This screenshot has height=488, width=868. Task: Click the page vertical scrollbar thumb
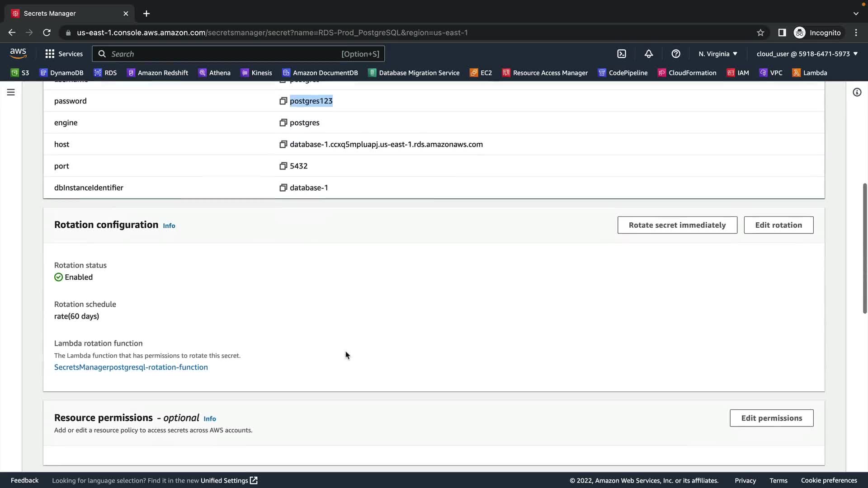click(864, 249)
